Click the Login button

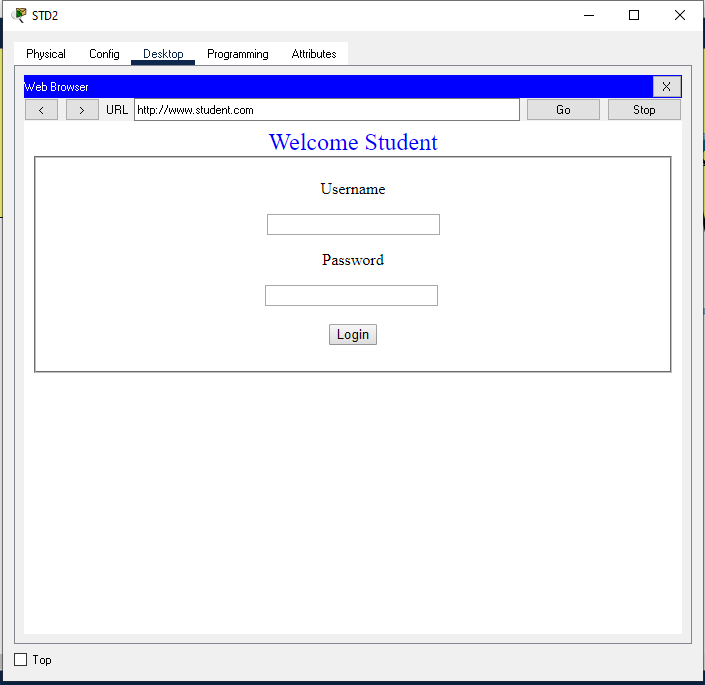[x=353, y=334]
